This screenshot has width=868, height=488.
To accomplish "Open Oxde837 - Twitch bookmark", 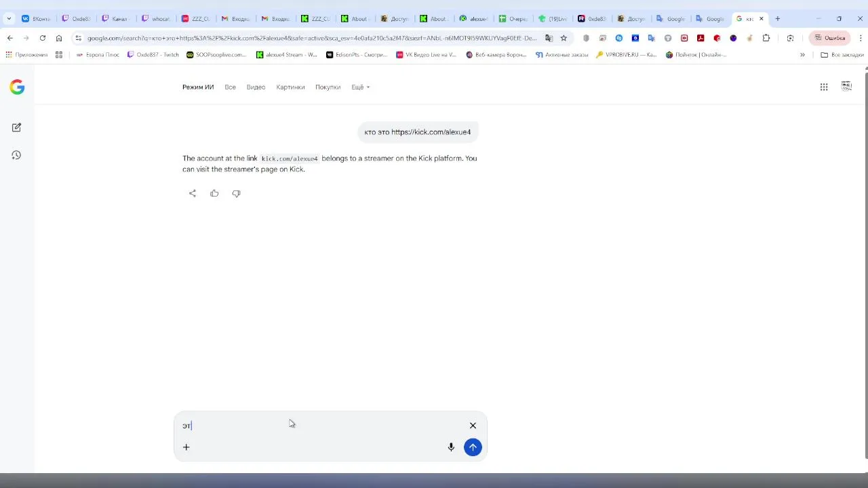I will [x=153, y=55].
